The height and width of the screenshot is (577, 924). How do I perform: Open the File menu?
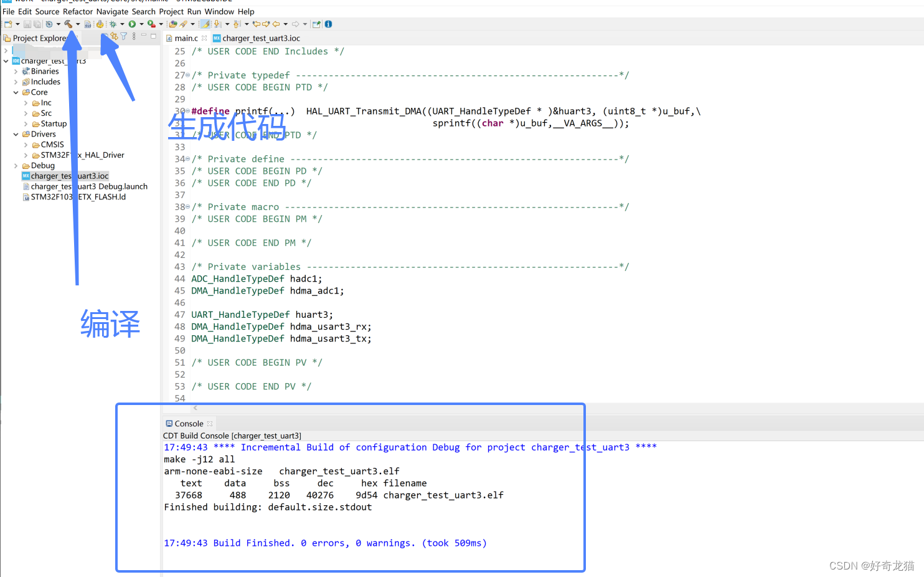pyautogui.click(x=8, y=11)
